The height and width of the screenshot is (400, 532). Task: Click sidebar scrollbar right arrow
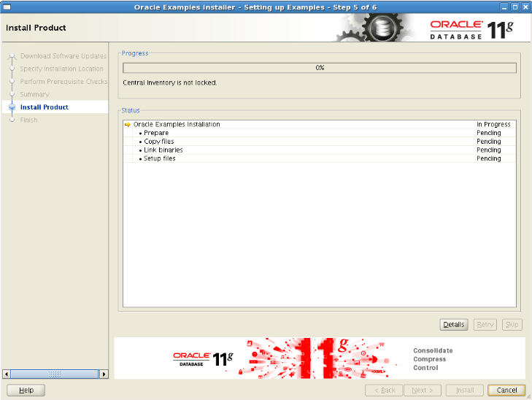(104, 374)
